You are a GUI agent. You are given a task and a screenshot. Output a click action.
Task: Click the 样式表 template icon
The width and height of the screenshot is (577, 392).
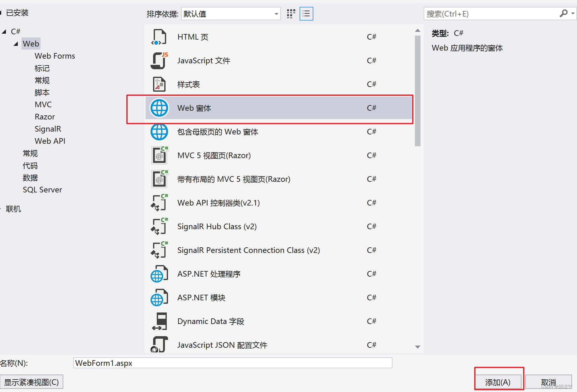point(159,84)
